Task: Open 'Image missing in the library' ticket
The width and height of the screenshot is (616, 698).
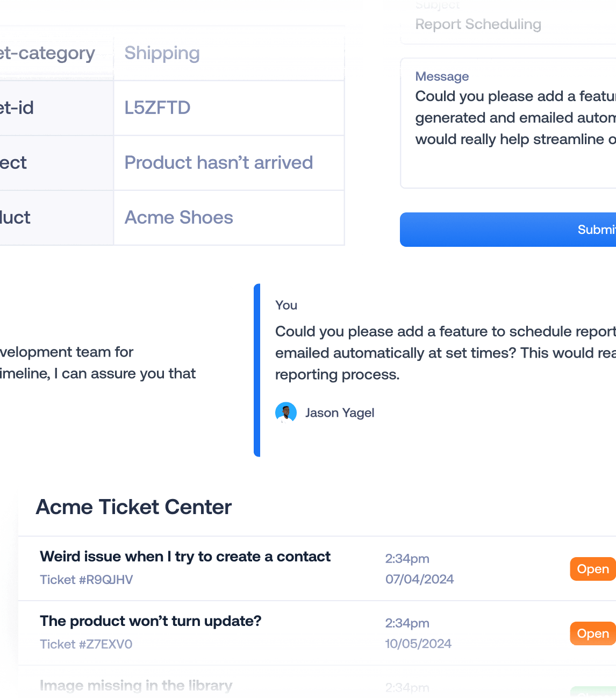Action: coord(136,686)
